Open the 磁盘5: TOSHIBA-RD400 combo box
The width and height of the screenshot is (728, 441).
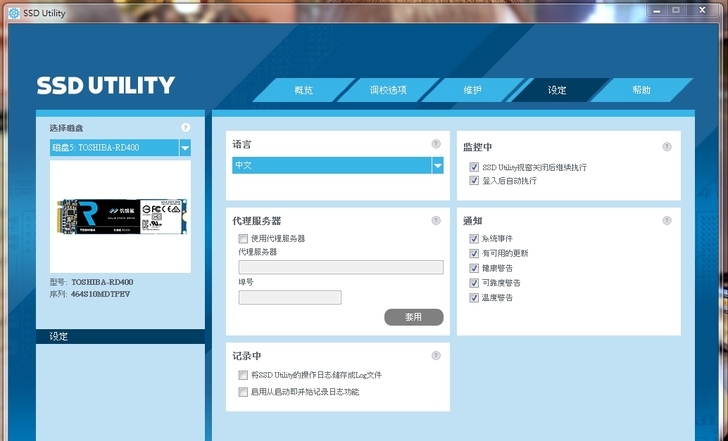(x=120, y=148)
